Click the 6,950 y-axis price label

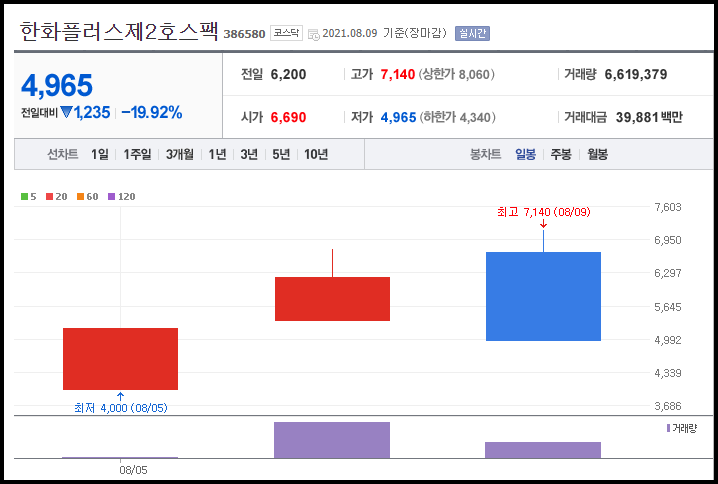(x=668, y=240)
